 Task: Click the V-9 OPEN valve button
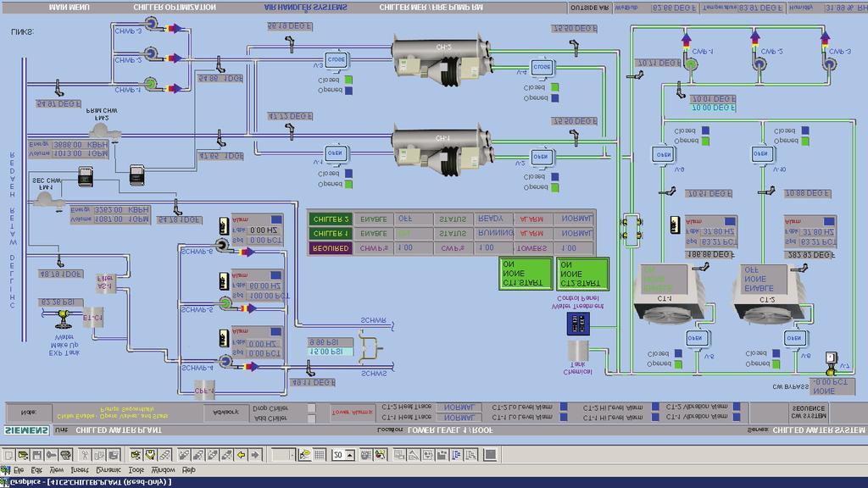(x=663, y=154)
